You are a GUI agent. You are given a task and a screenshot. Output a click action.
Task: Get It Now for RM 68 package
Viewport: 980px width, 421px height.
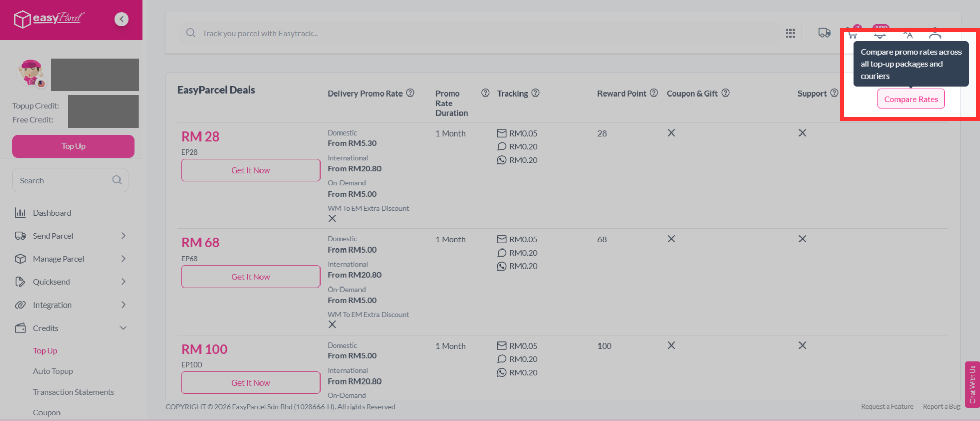tap(251, 277)
